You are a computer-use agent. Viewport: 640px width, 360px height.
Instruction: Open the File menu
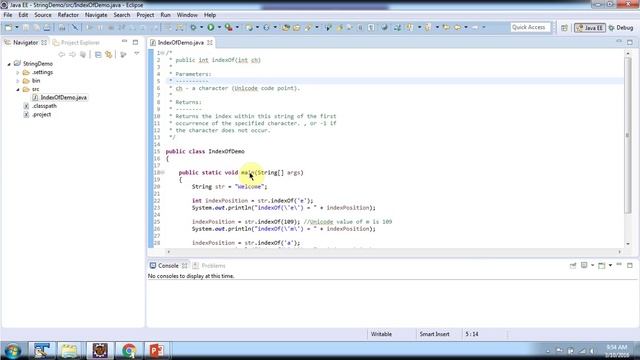[8, 15]
